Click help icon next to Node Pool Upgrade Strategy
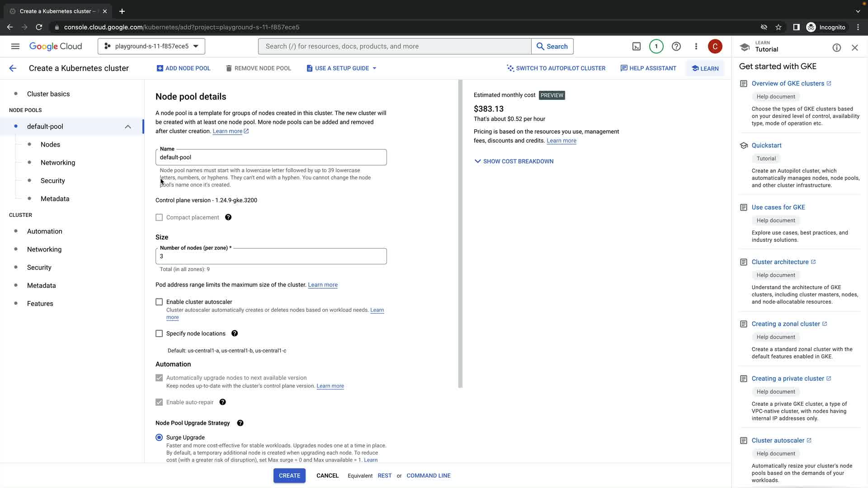 [x=240, y=423]
